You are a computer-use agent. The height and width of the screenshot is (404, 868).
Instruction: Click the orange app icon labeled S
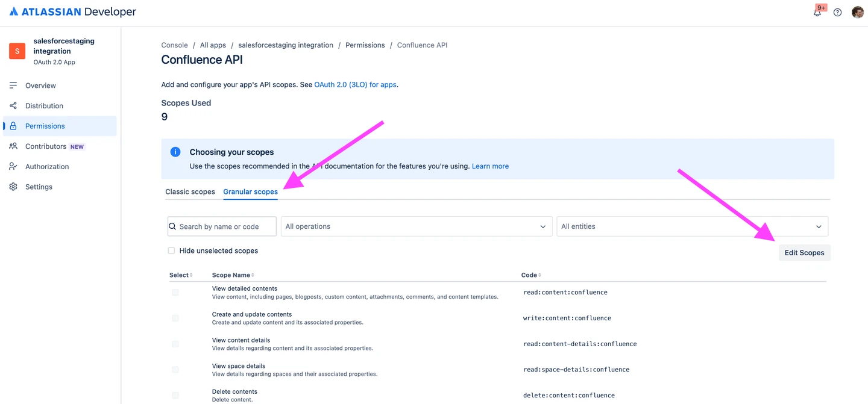(17, 51)
